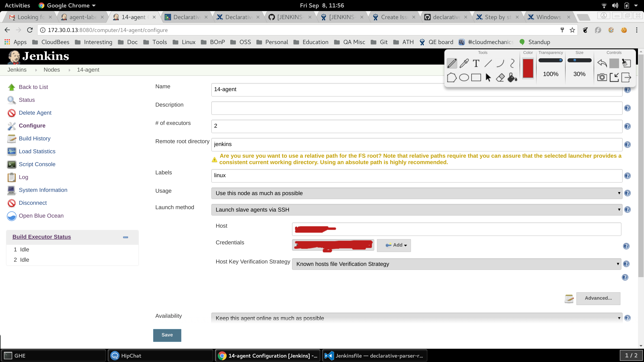The height and width of the screenshot is (362, 644).
Task: Click the camera screenshot icon
Action: 602,77
